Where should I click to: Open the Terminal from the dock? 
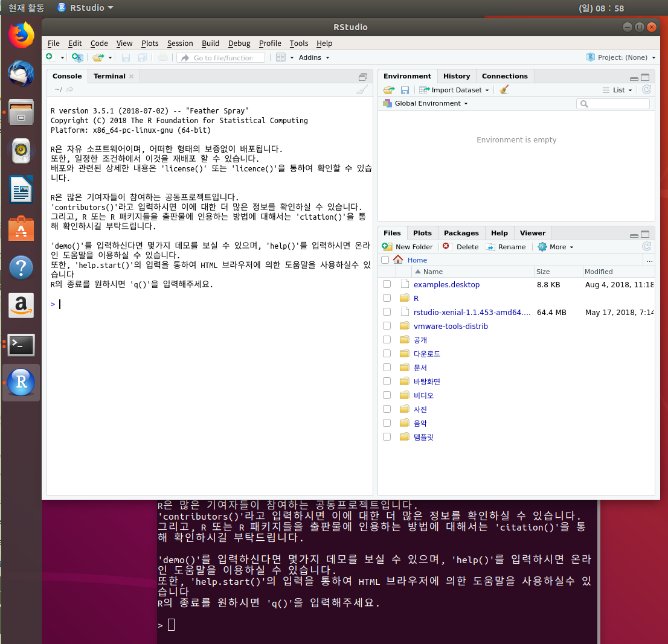[21, 345]
